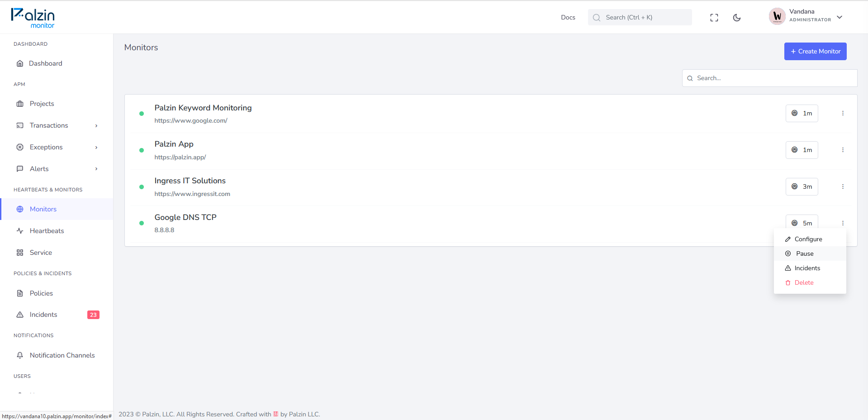The image size is (868, 420).
Task: Click 1m interval button for Palzin App
Action: pos(802,150)
